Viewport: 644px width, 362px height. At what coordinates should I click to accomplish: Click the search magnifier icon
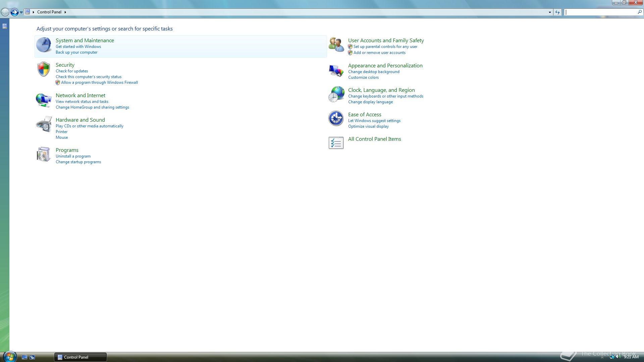[x=639, y=12]
